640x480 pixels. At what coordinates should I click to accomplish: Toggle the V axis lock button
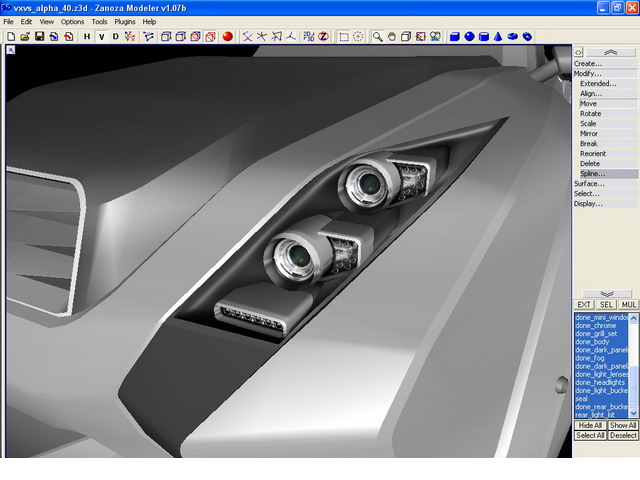[x=101, y=36]
